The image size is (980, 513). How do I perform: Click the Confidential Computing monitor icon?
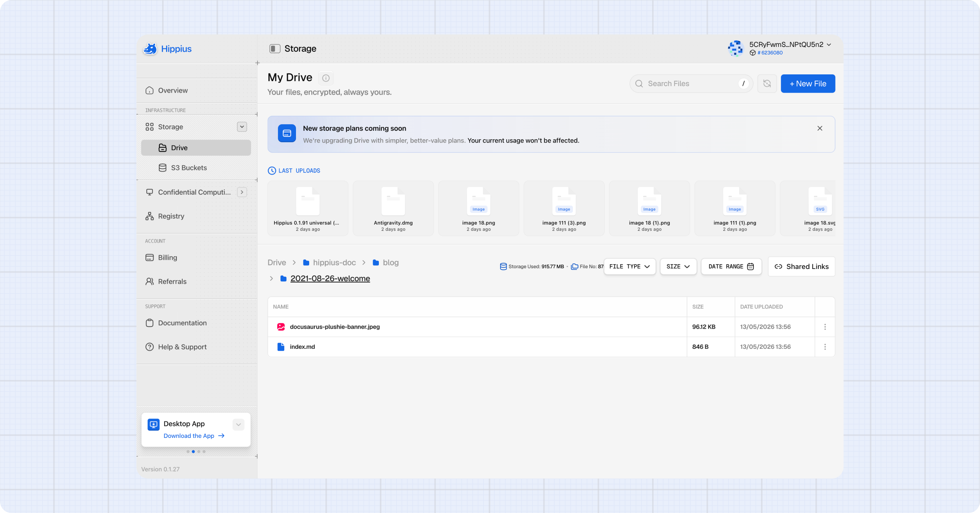[x=150, y=192]
